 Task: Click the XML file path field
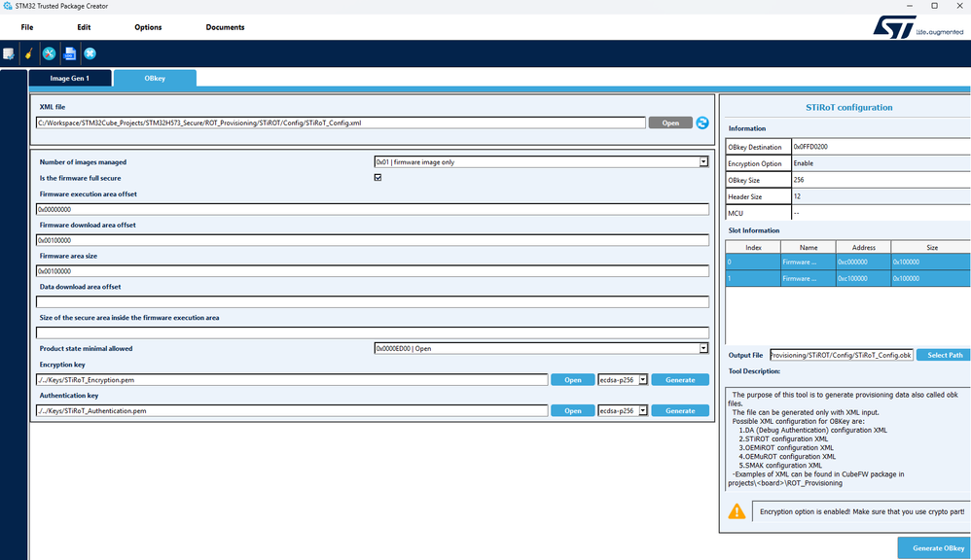click(341, 123)
